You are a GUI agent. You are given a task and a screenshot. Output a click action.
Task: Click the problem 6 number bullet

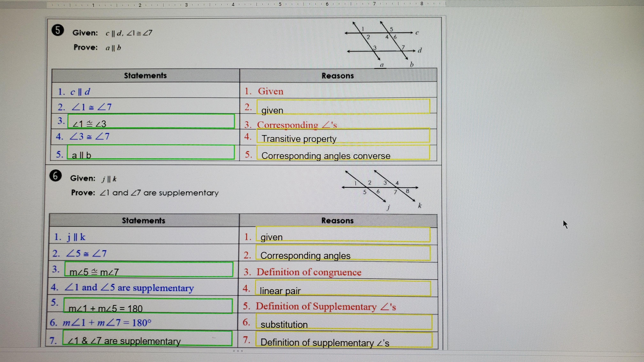55,176
